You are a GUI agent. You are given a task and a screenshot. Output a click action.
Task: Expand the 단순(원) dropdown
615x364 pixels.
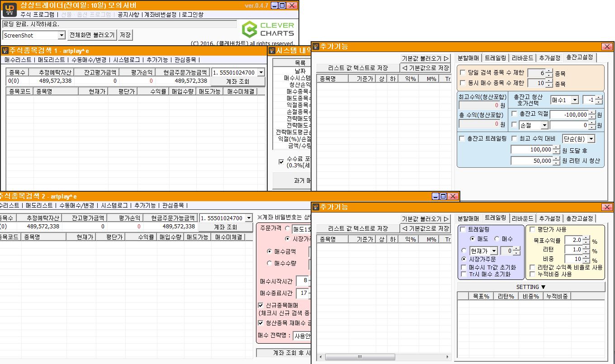(x=591, y=138)
